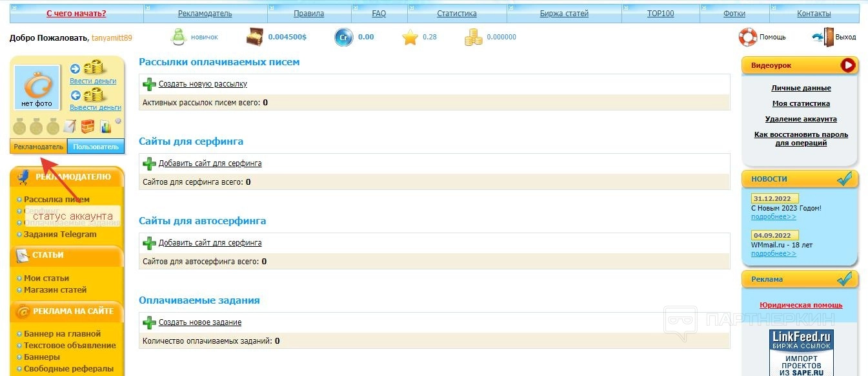
Task: Open the 'Удаление аккаунта' link
Action: coord(801,119)
